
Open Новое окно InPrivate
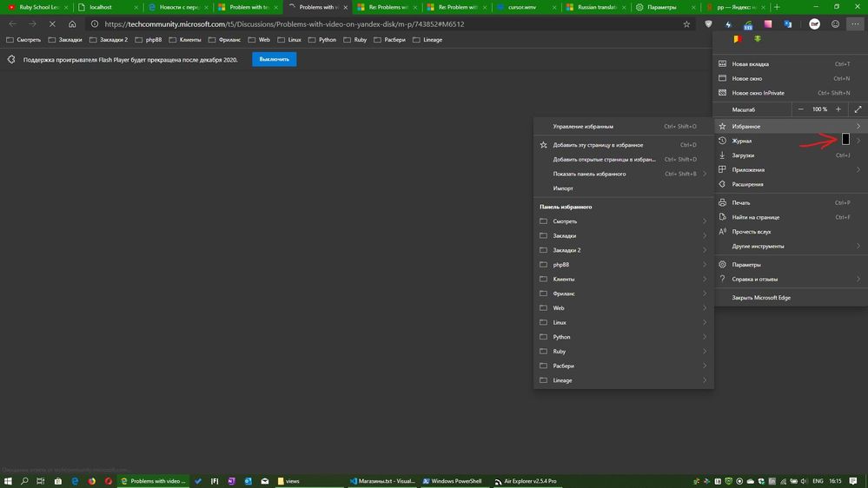(790, 93)
